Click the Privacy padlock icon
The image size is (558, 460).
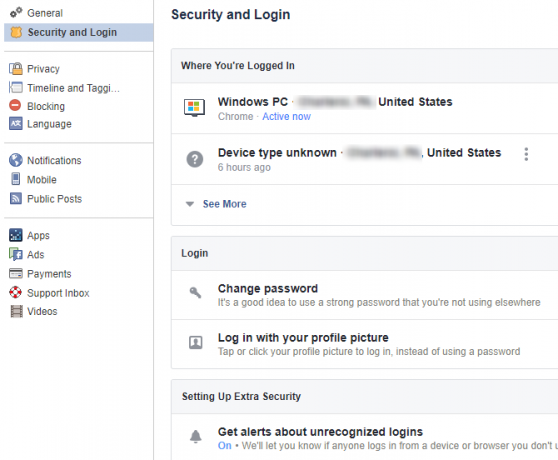coord(16,68)
